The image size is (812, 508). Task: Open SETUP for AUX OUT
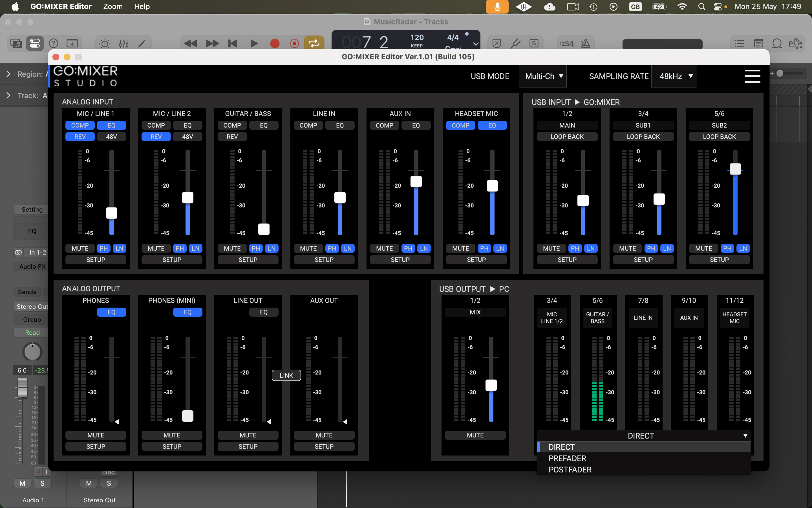[324, 446]
